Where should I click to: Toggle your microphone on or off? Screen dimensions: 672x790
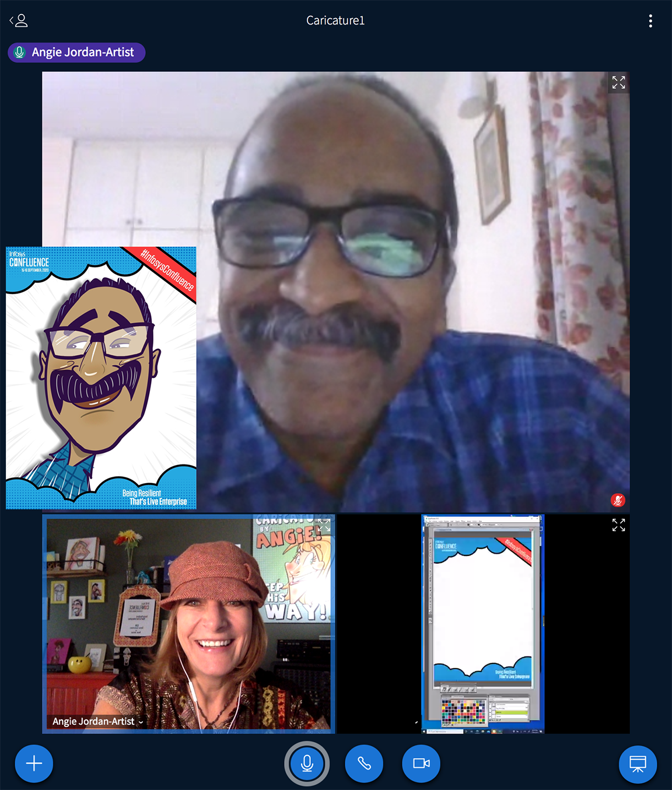tap(307, 763)
